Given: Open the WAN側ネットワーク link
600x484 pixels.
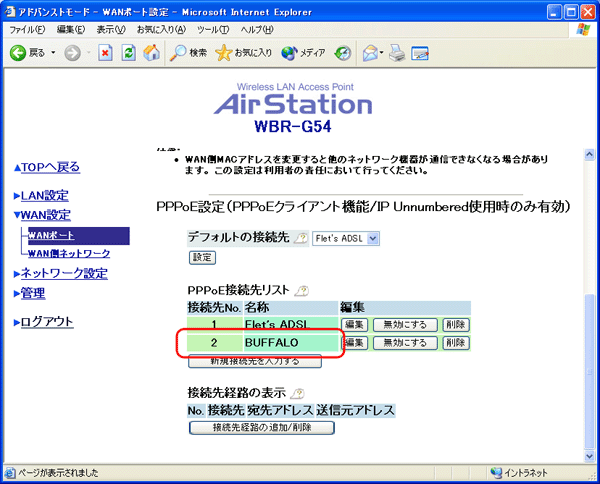Looking at the screenshot, I should coord(69,253).
